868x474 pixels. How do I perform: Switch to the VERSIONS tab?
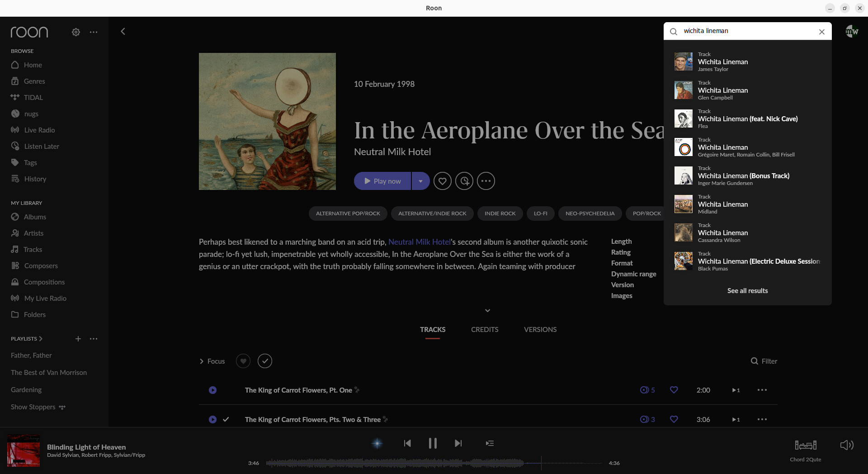tap(540, 329)
